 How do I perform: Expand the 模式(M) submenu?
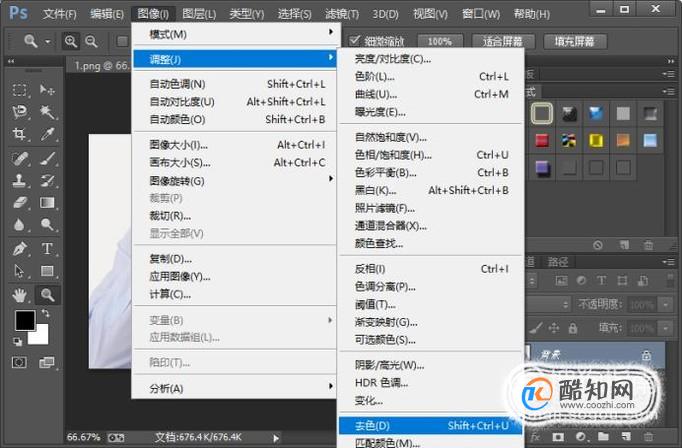pos(234,34)
